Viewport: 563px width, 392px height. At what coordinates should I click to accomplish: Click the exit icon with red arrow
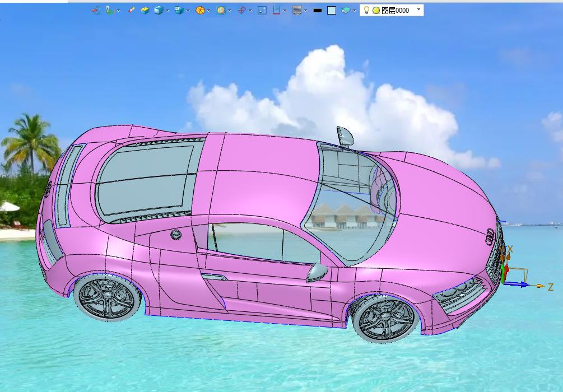[x=95, y=11]
